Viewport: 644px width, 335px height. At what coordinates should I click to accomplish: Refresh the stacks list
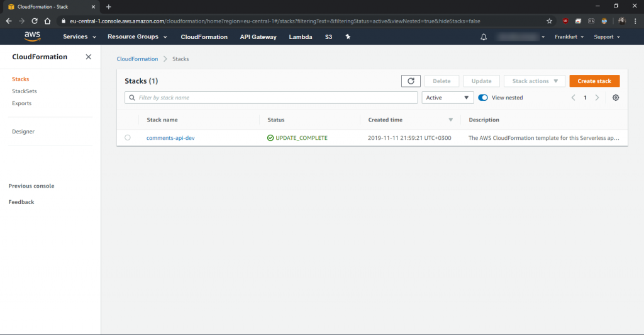tap(411, 81)
